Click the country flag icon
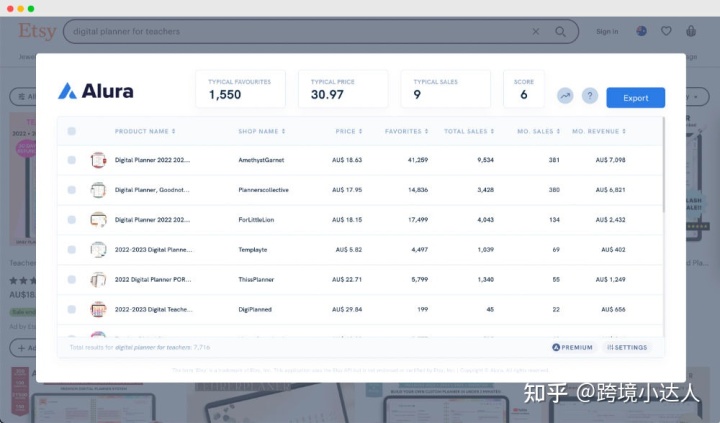 pyautogui.click(x=641, y=32)
